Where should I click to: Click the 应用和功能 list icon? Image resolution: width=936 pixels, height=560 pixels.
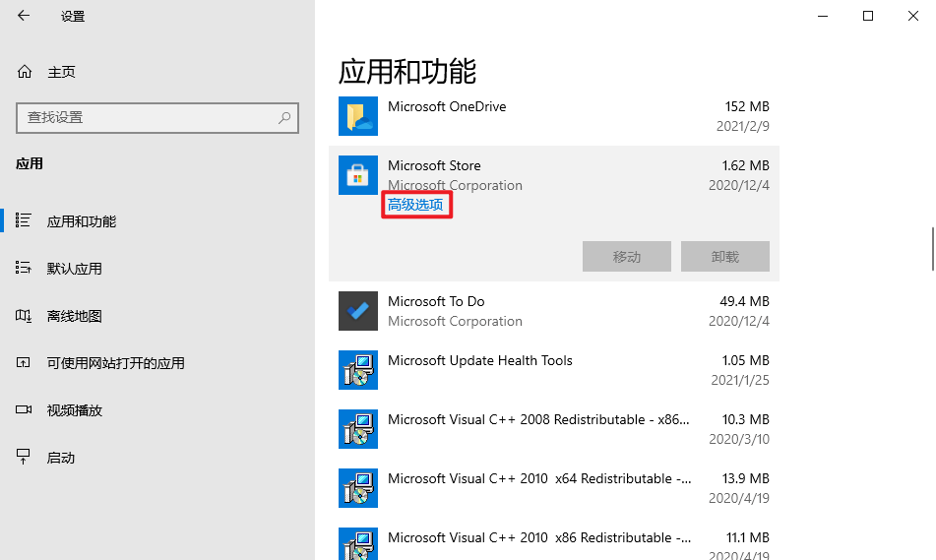click(x=24, y=220)
